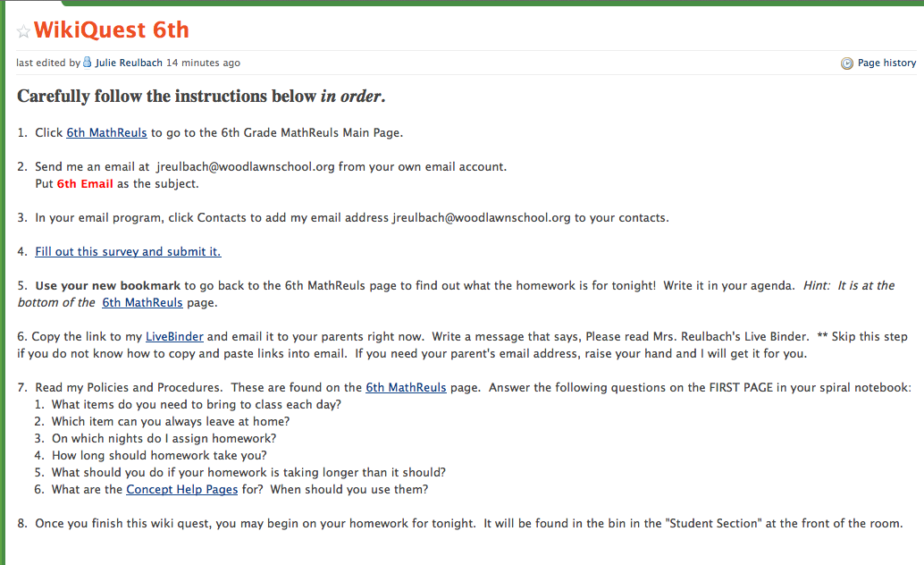924x565 pixels.
Task: Click the WikiQuest 6th page title
Action: 111,30
